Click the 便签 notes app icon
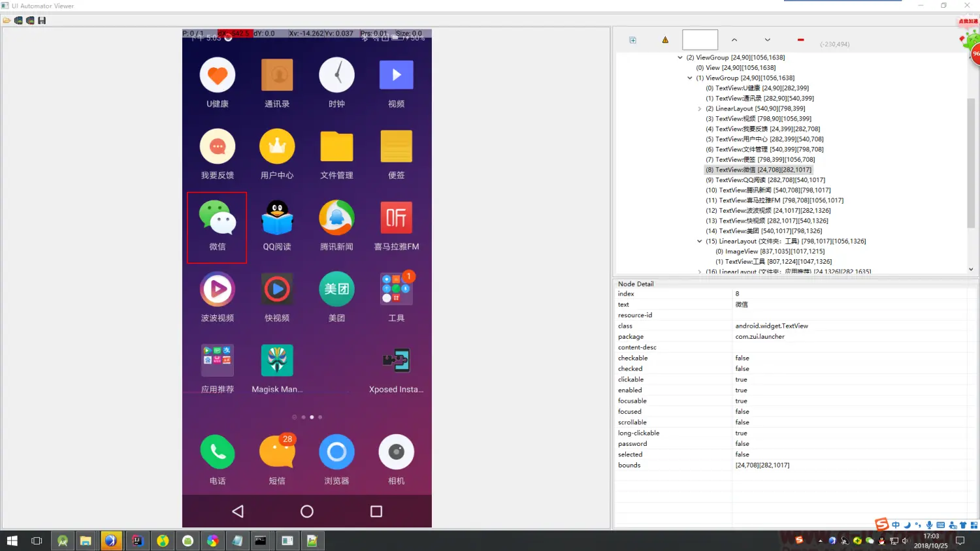This screenshot has width=980, height=551. click(396, 146)
